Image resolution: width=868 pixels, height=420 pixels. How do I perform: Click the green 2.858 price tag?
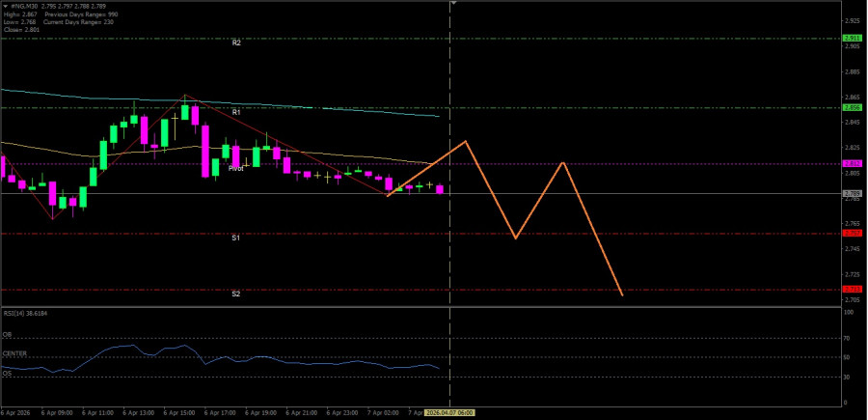coord(853,108)
